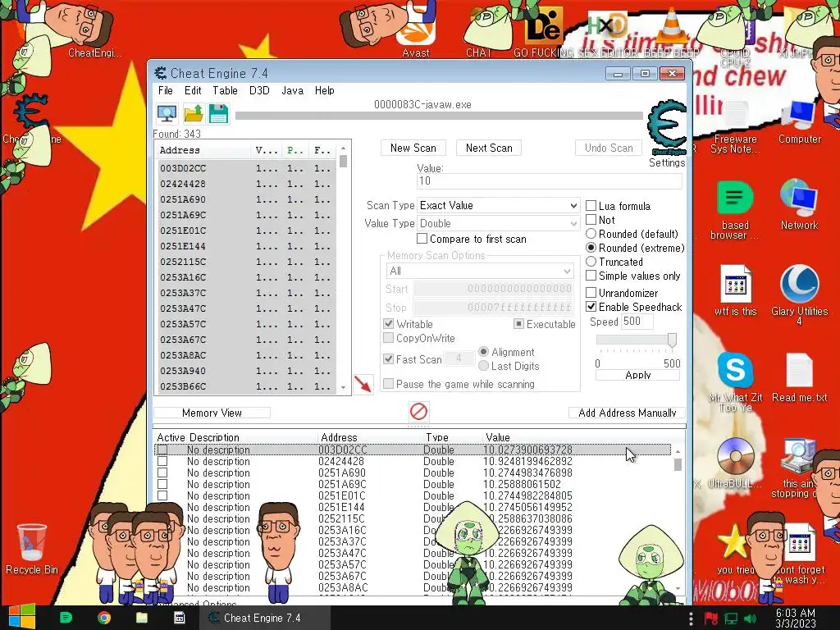Select the Truncated radio option
Screen dimensions: 840x630
coord(591,262)
